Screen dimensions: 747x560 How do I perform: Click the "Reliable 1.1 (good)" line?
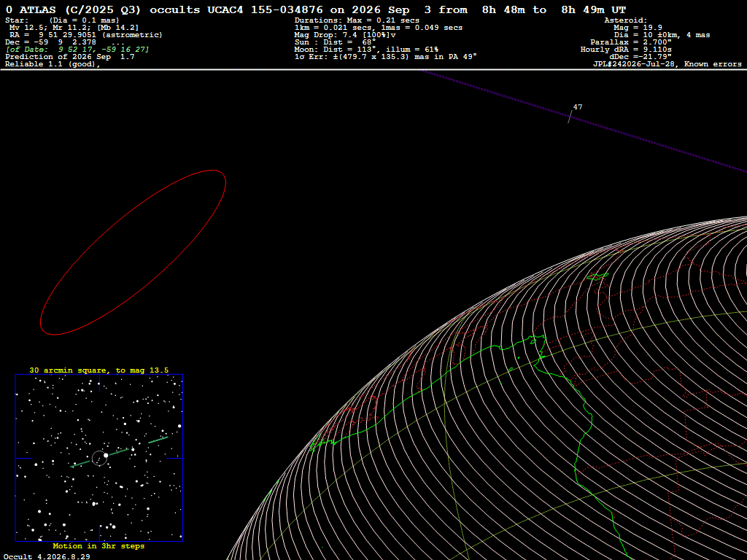(x=53, y=64)
